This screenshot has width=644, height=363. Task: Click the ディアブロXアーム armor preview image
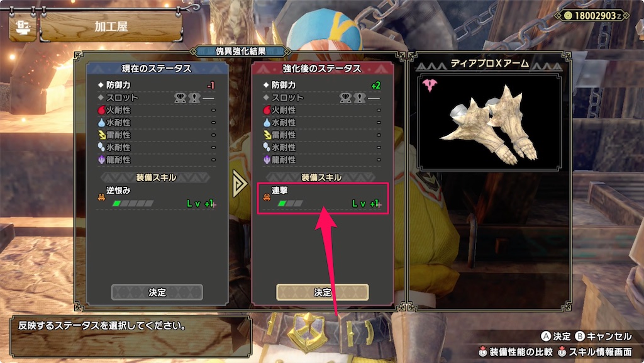(x=489, y=123)
